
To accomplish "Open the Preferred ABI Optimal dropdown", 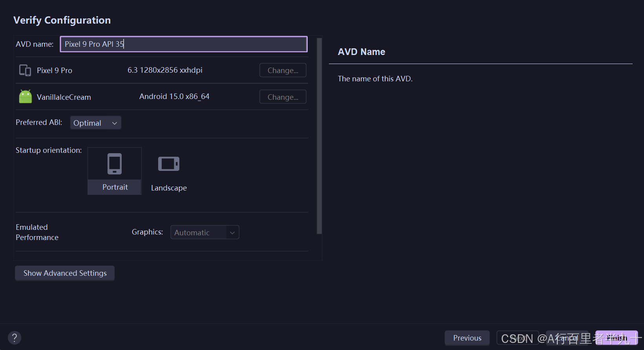I will (x=96, y=123).
